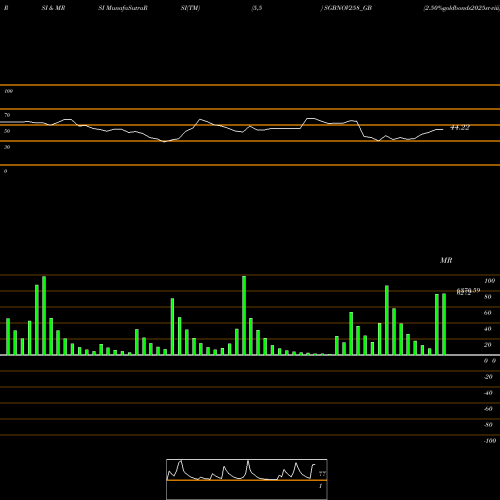Click the 'SI(TM)' header text

pyautogui.click(x=190, y=8)
